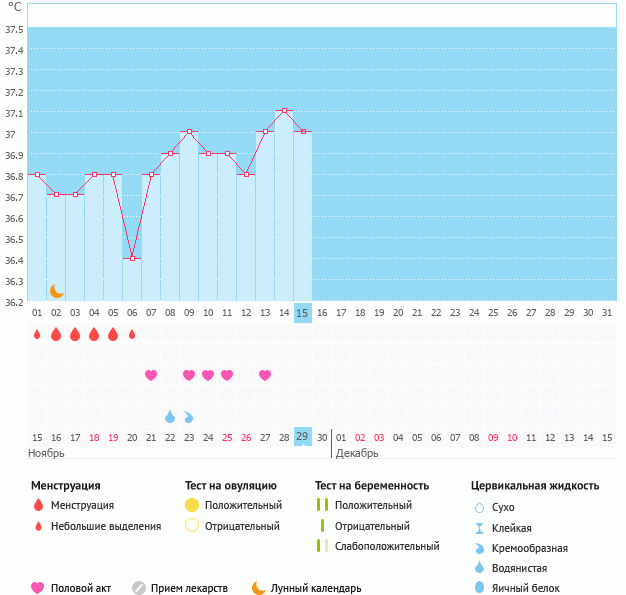
Task: Click the Клейкая hourglass icon in legend
Action: tap(479, 528)
